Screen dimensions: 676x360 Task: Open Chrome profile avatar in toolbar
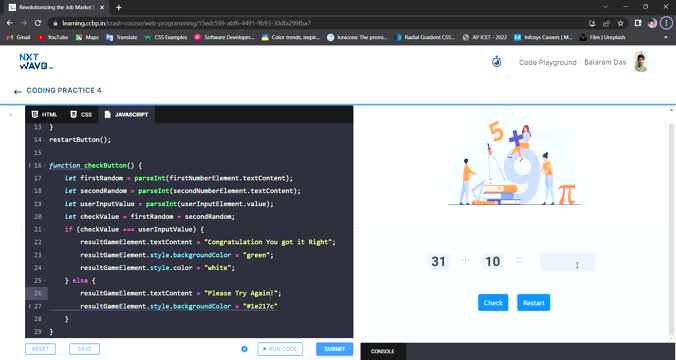[652, 23]
